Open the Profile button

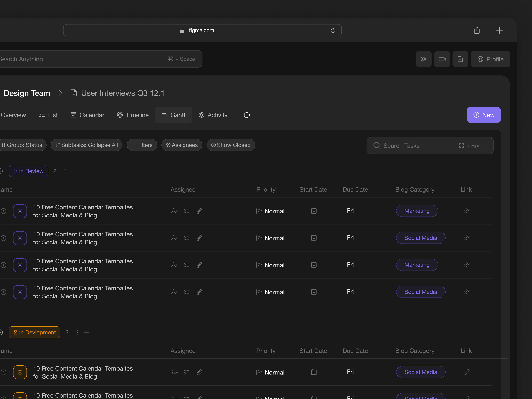490,59
